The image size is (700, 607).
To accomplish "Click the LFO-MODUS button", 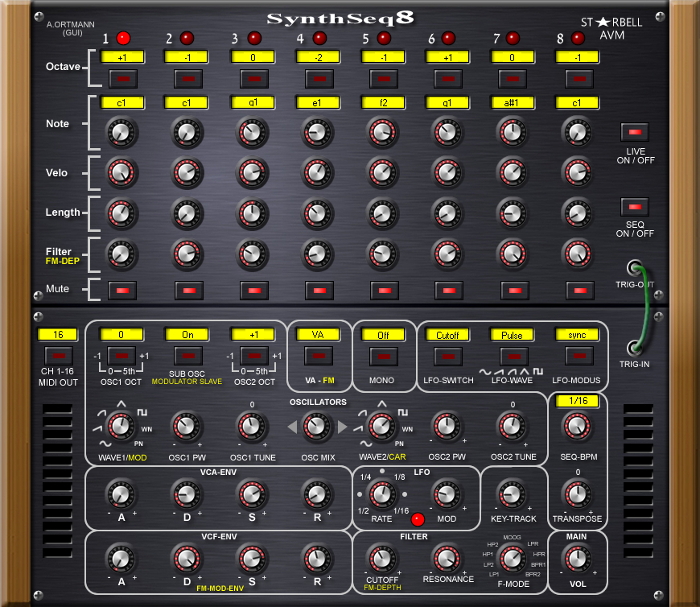I will pyautogui.click(x=579, y=356).
